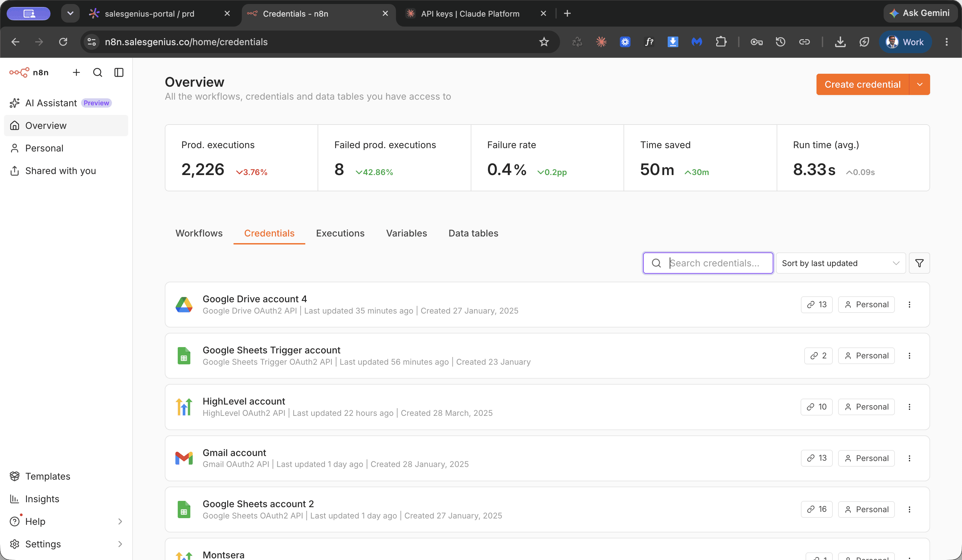Click the 16 usage badge for Google Sheets account 2
This screenshot has height=560, width=962.
pyautogui.click(x=817, y=509)
